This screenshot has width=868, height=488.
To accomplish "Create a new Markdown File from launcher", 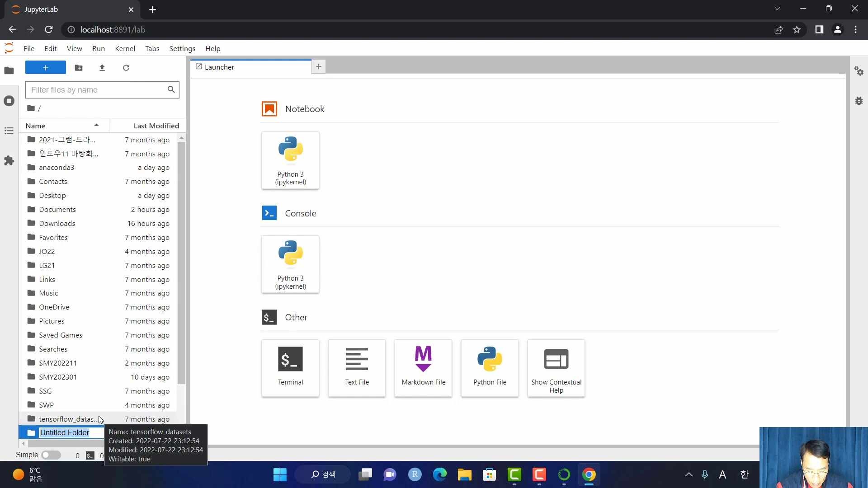I will [x=423, y=368].
